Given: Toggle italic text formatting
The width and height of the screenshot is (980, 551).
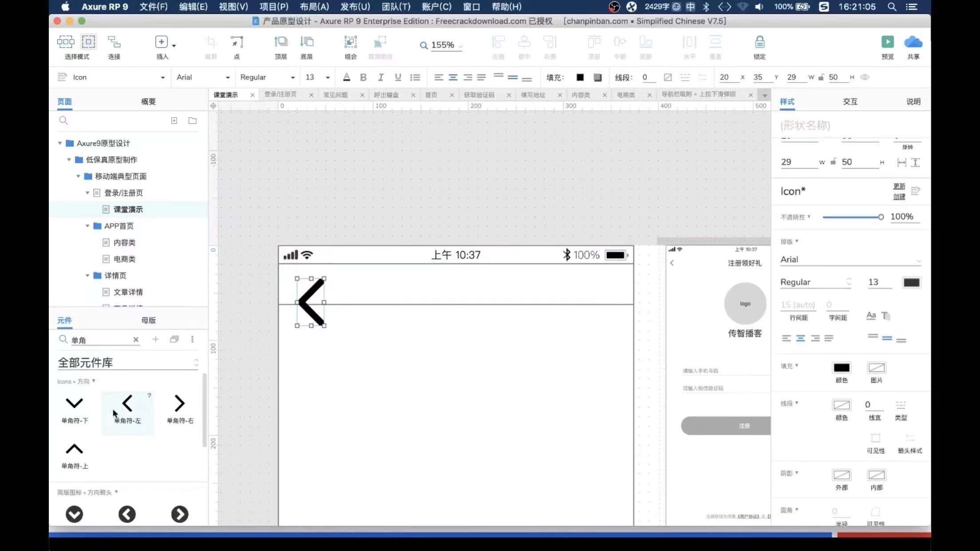Looking at the screenshot, I should (380, 77).
